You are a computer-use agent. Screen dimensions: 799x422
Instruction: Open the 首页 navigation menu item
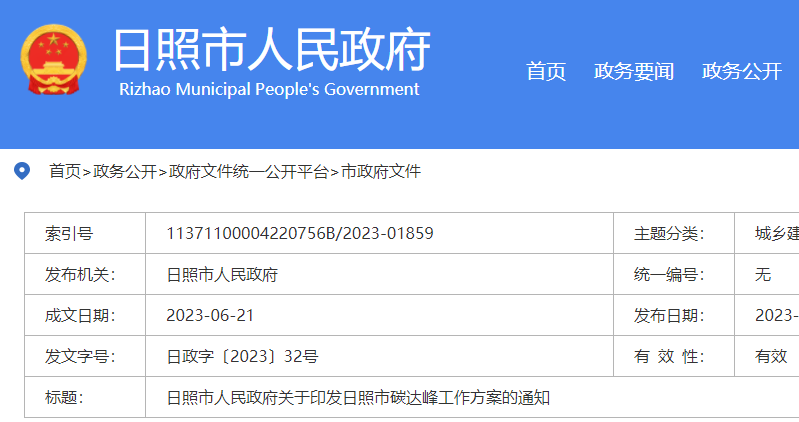click(x=546, y=71)
